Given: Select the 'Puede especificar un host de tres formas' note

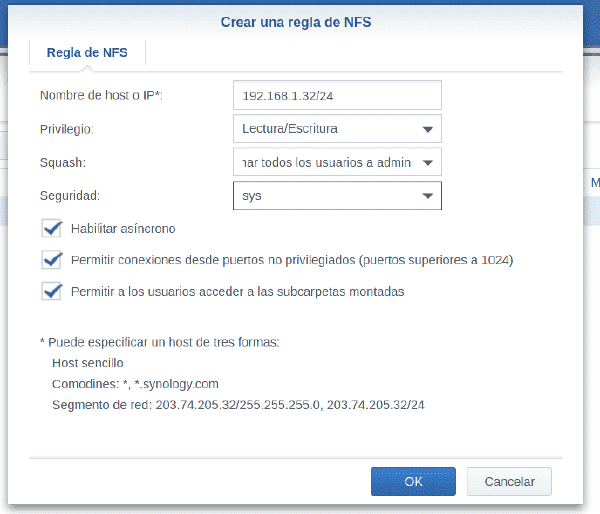Looking at the screenshot, I should point(160,342).
